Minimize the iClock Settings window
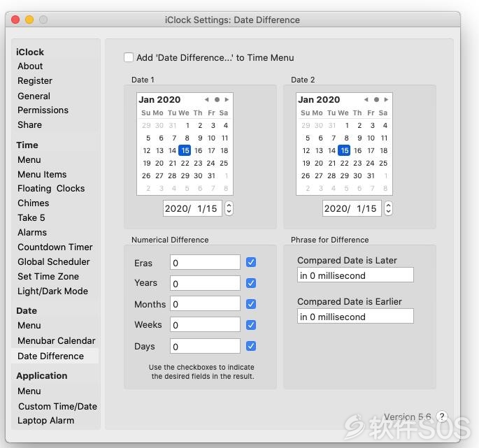Viewport: 479px width, 448px height. [x=29, y=20]
